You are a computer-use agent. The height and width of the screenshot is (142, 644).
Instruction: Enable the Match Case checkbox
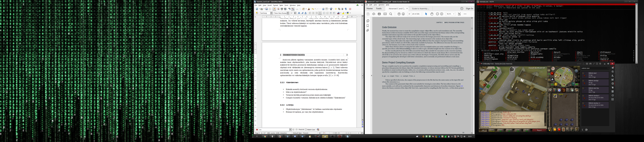(306, 130)
